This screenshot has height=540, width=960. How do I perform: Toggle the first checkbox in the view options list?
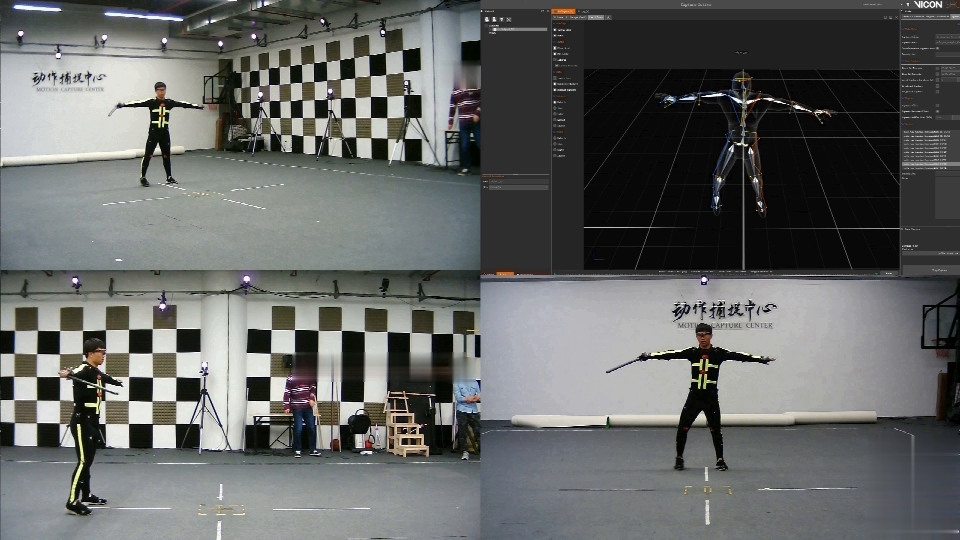coord(556,30)
